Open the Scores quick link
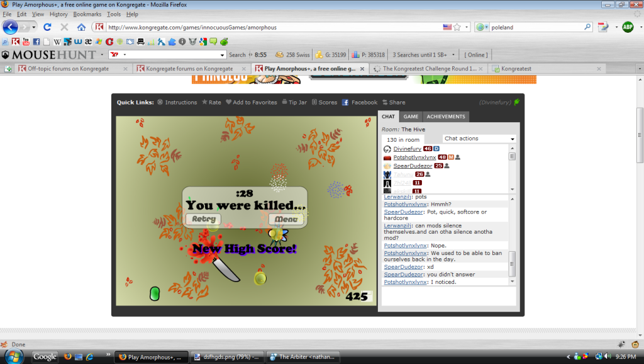Viewport: 644px width, 364px height. pos(325,103)
